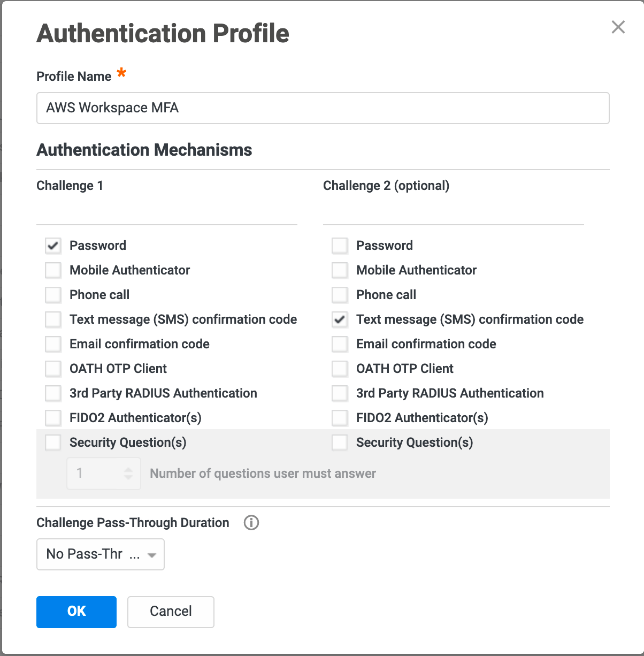Screen dimensions: 644x656
Task: Enable OATH OTP Client for Challenge 1
Action: [x=53, y=369]
